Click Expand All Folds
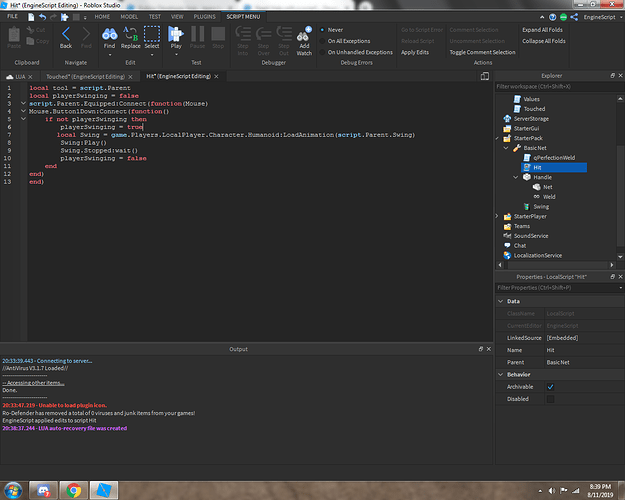The height and width of the screenshot is (500, 625). pos(542,30)
